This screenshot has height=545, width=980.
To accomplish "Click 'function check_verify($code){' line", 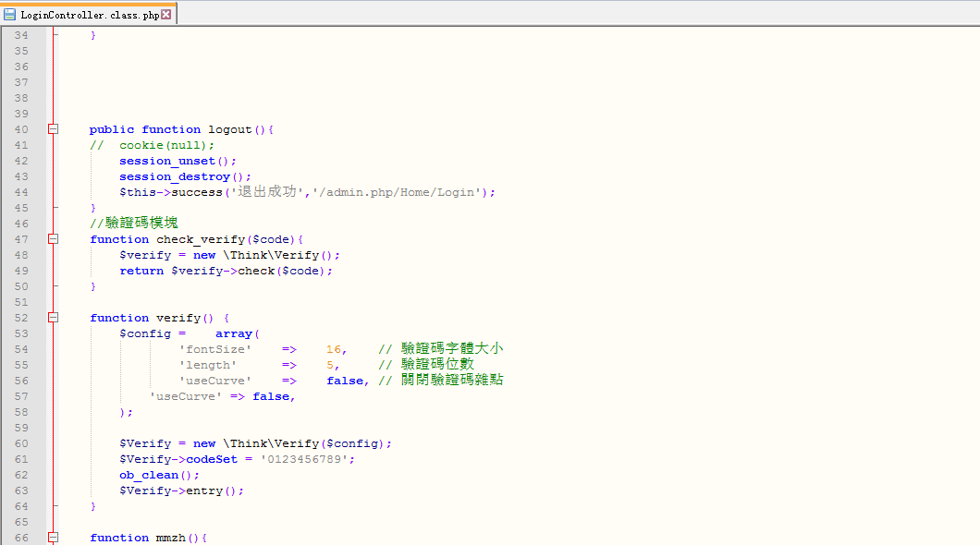I will [x=196, y=240].
